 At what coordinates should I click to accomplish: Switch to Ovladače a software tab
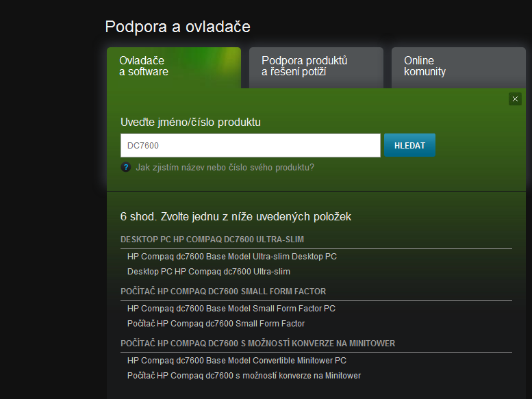tap(174, 68)
